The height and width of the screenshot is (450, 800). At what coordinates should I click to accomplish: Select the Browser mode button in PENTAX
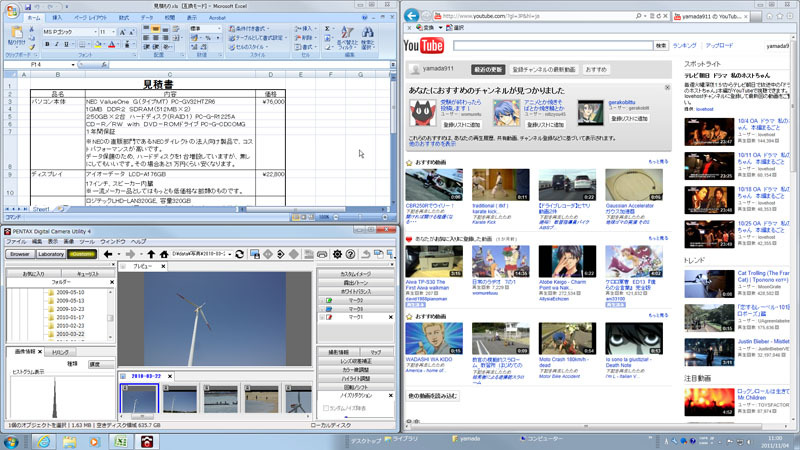pyautogui.click(x=20, y=254)
